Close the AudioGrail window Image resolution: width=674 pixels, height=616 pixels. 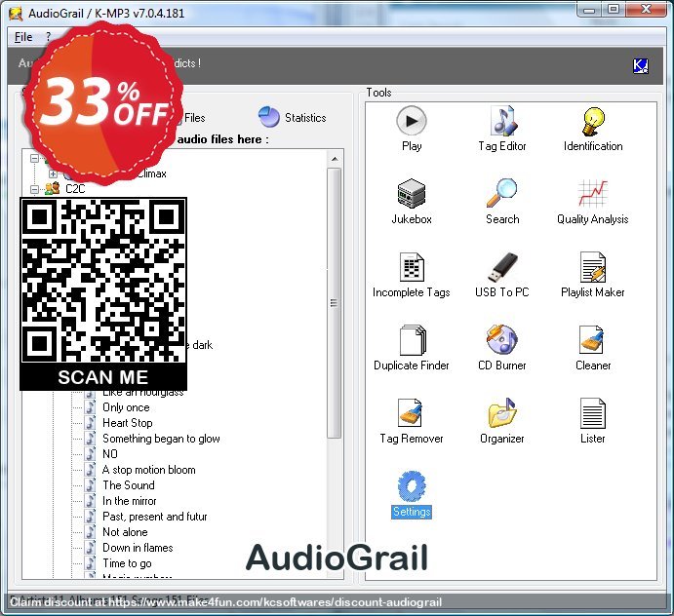click(646, 10)
